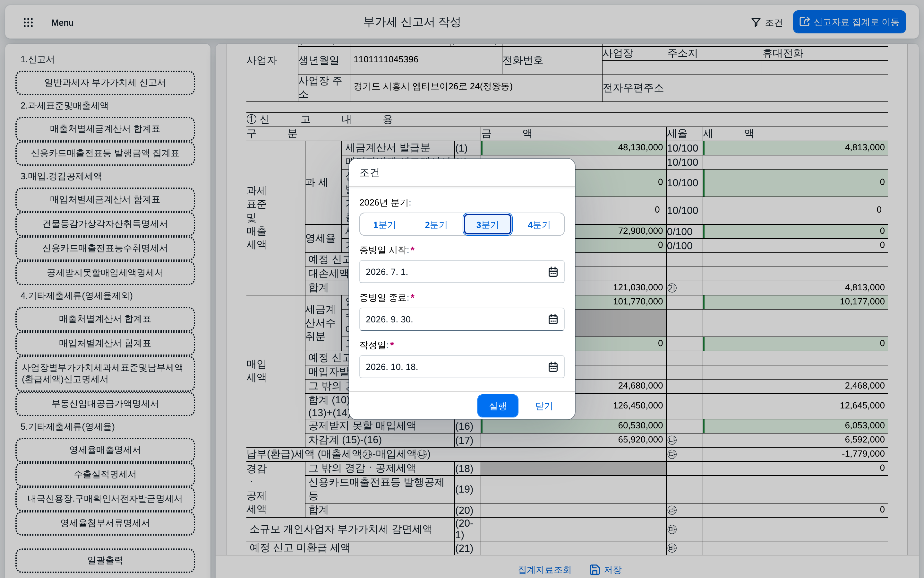Open the app grid menu icon

(28, 22)
